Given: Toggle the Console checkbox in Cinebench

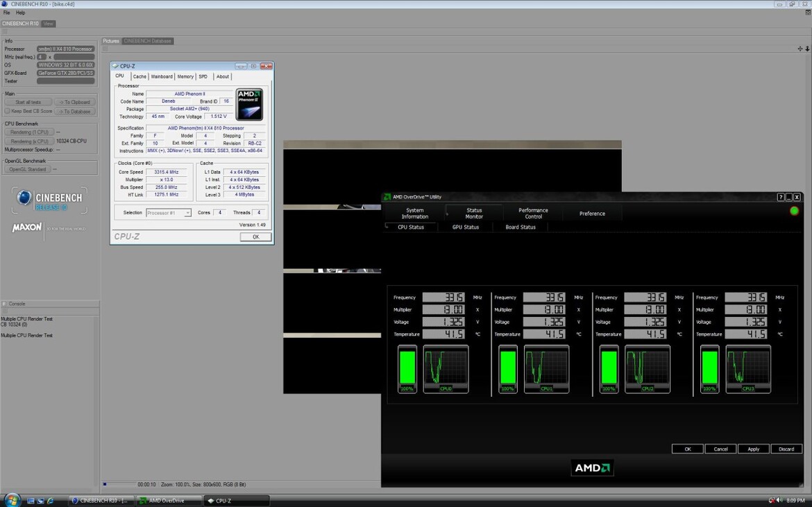Looking at the screenshot, I should pyautogui.click(x=5, y=304).
